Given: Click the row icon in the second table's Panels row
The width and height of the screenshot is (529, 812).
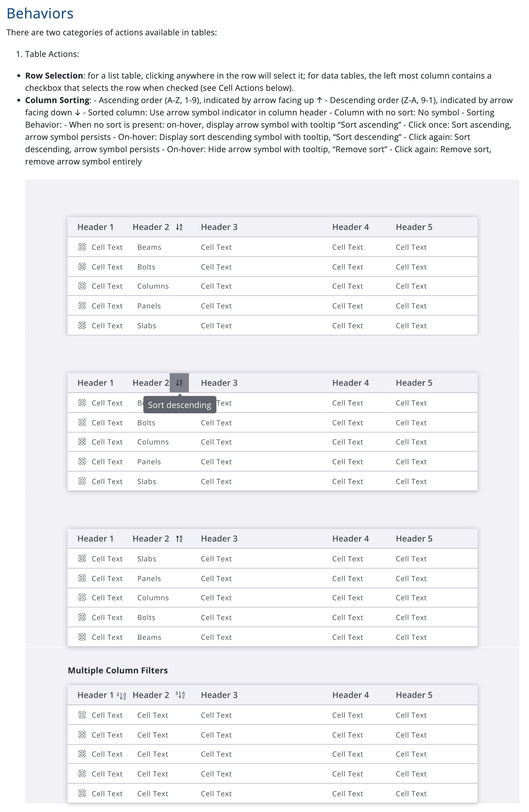Looking at the screenshot, I should pyautogui.click(x=82, y=461).
